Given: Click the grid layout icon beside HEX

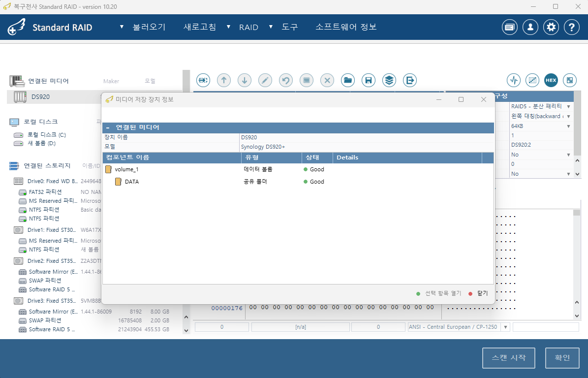Looking at the screenshot, I should coord(570,80).
